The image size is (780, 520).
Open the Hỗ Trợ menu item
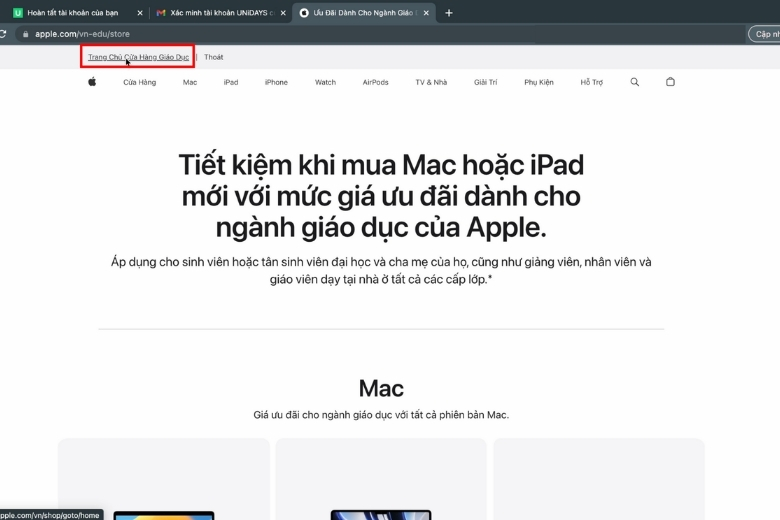click(x=591, y=82)
